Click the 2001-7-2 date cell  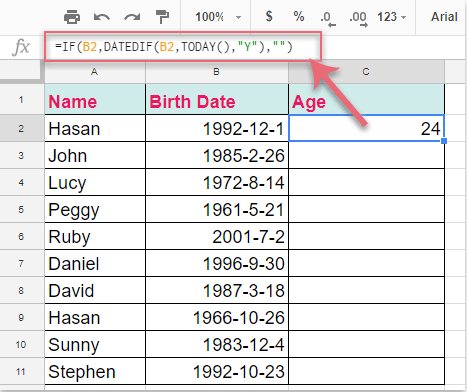tap(217, 236)
